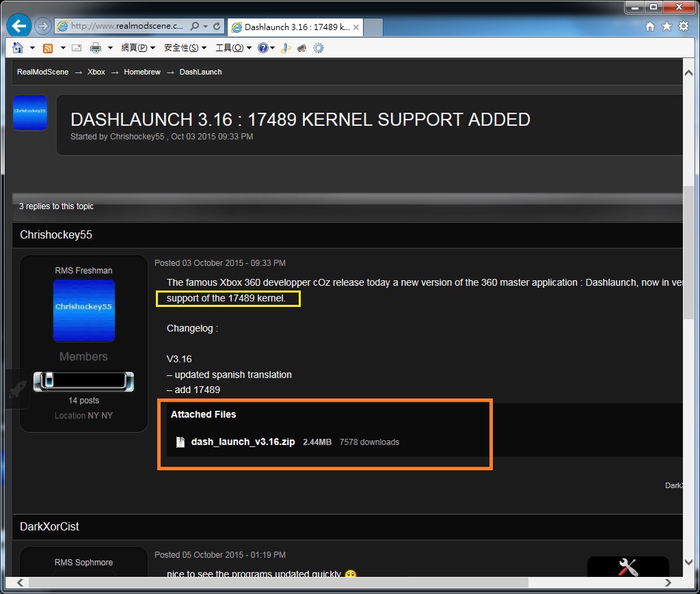
Task: Click the '14 posts' count text
Action: (83, 401)
